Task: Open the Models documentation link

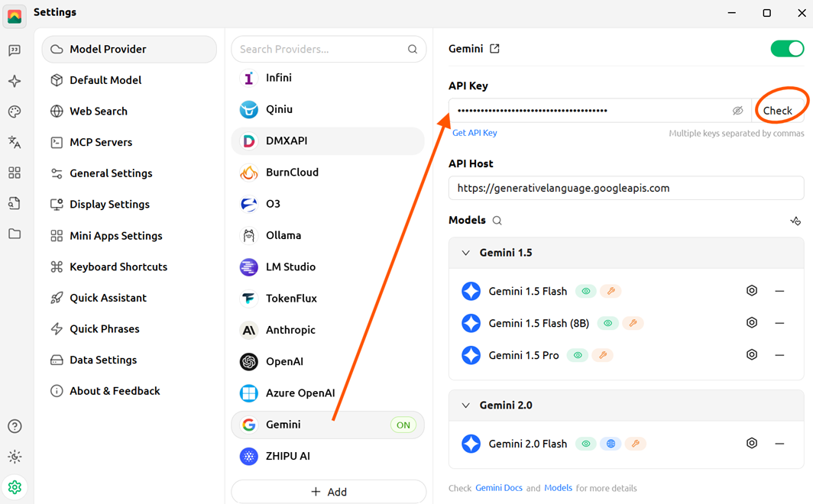Action: coord(558,488)
